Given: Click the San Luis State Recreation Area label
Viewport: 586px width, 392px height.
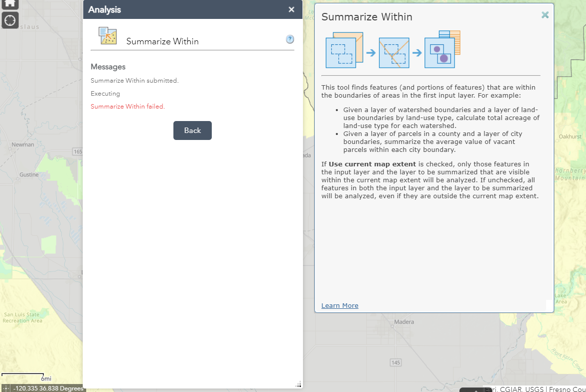Looking at the screenshot, I should point(22,318).
